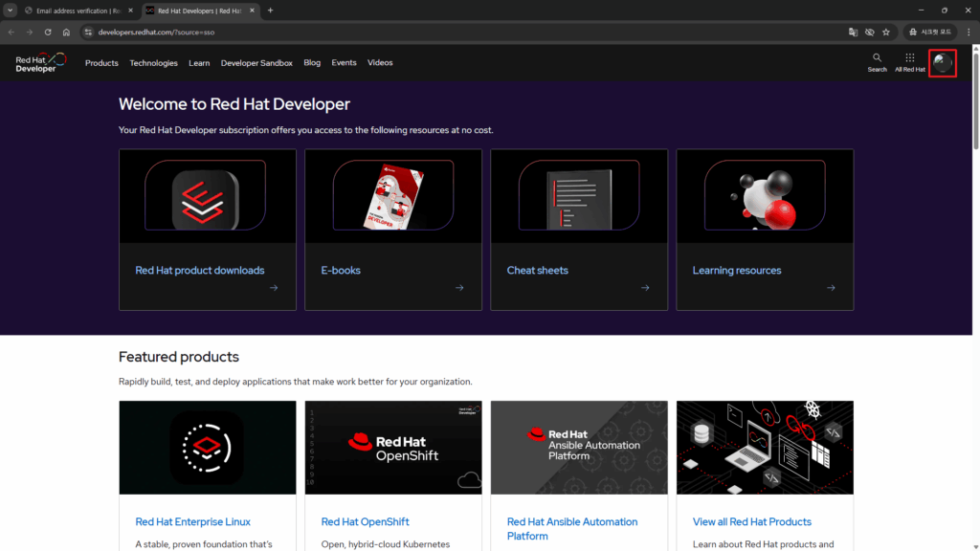The image size is (980, 551).
Task: Click the Red Hat Ansible Automation Platform thumbnail
Action: [x=577, y=447]
